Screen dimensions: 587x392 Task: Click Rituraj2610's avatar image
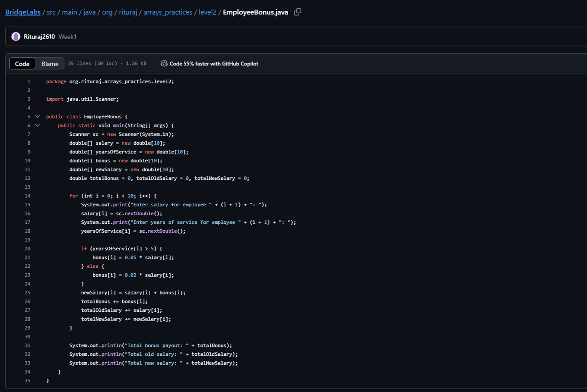[x=16, y=37]
